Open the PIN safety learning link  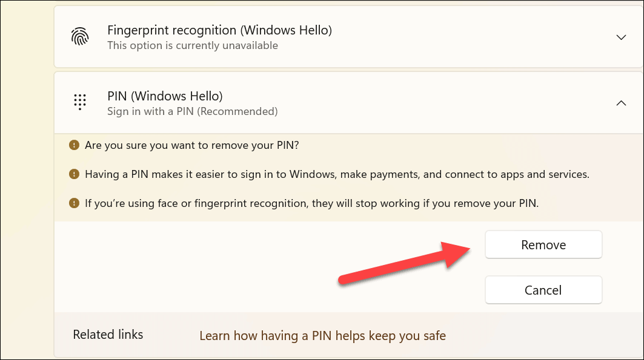coord(323,335)
